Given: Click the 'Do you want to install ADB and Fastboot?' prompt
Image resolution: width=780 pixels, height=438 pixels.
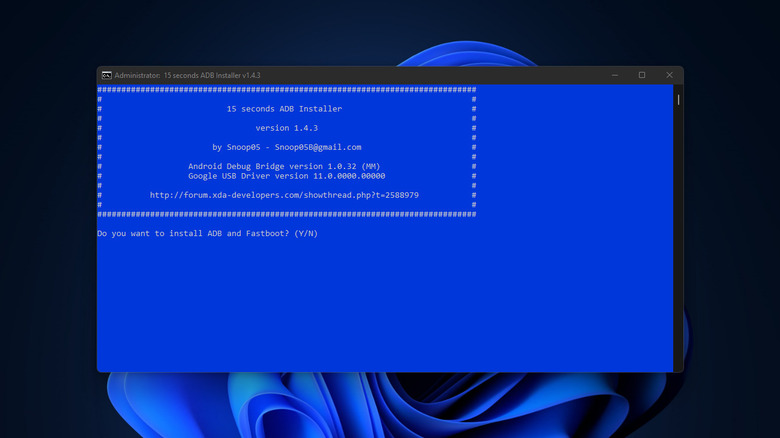Looking at the screenshot, I should [207, 233].
